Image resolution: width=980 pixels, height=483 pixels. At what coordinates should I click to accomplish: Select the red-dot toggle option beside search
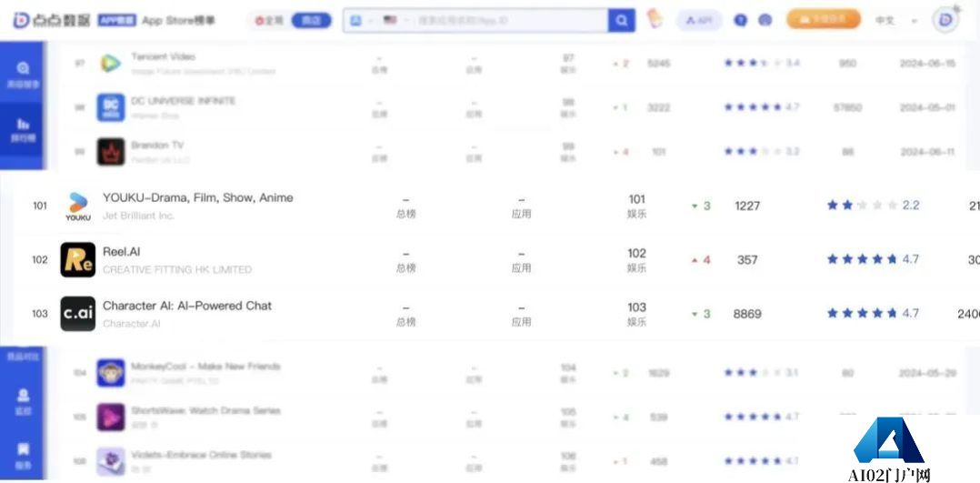coord(269,20)
